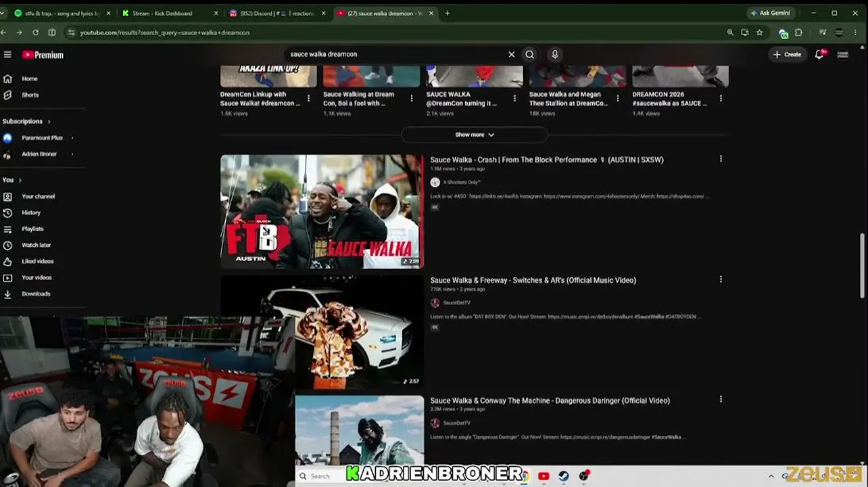The height and width of the screenshot is (487, 868).
Task: Expand the Subscriptions section
Action: (x=27, y=121)
